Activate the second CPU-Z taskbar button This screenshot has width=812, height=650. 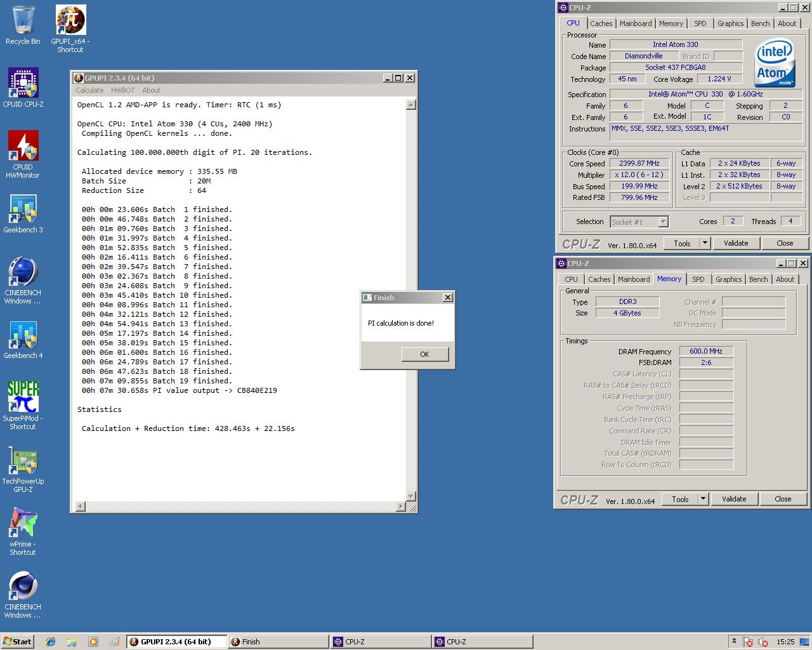click(483, 642)
